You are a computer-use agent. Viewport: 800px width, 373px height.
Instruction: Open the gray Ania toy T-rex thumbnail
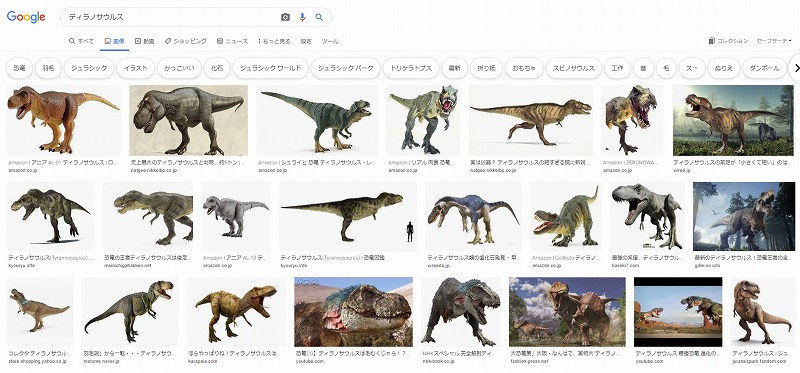236,217
